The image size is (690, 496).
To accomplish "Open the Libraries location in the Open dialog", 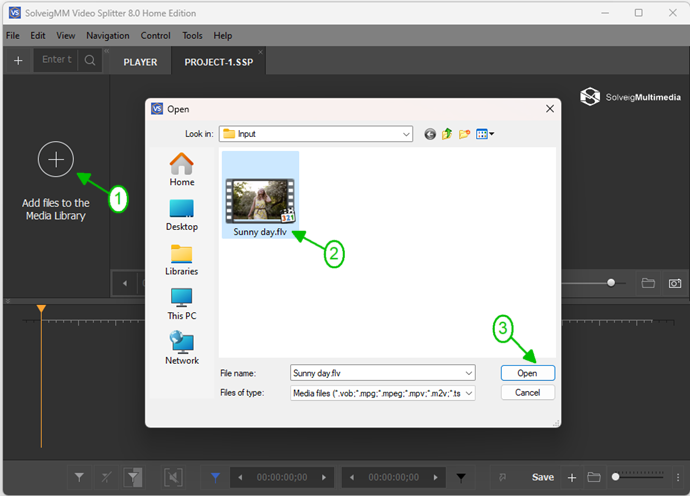I will pos(182,260).
